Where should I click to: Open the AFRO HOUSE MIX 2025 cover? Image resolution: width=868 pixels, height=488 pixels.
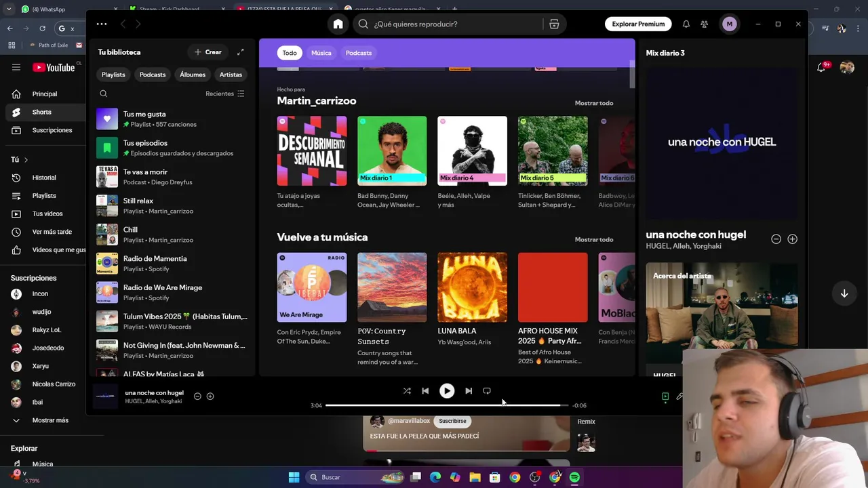(553, 287)
